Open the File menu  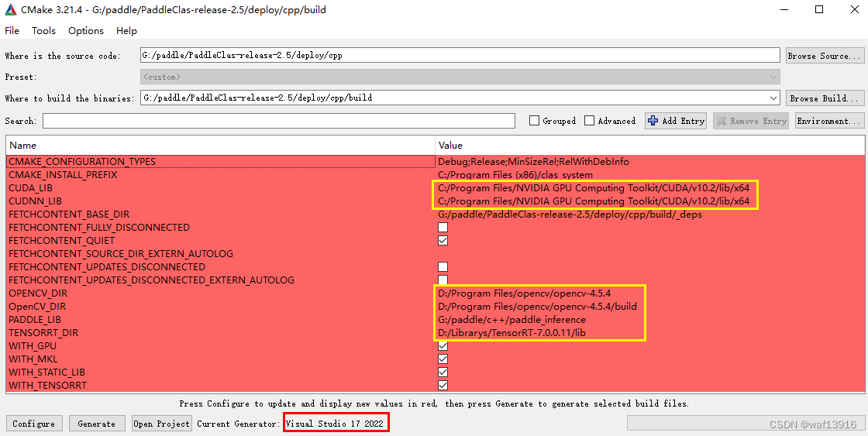(x=12, y=30)
